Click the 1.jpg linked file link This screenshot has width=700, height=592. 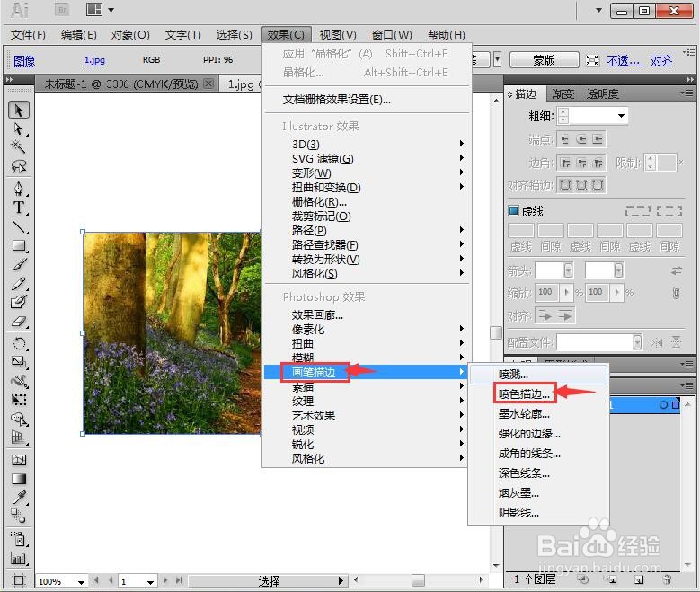click(x=94, y=60)
